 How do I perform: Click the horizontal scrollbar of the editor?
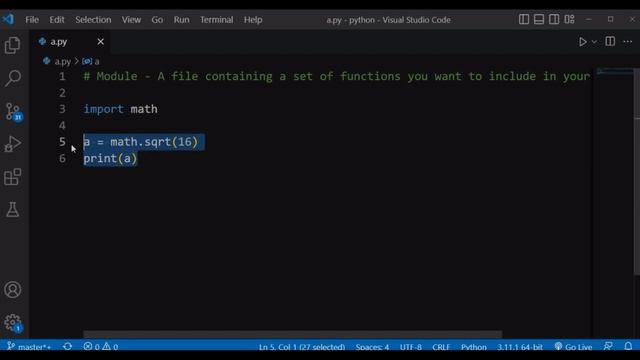coord(293,334)
